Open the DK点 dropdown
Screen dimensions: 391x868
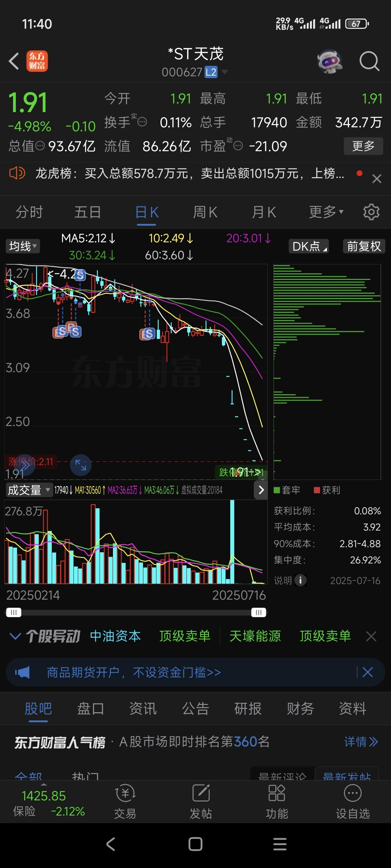pyautogui.click(x=309, y=246)
